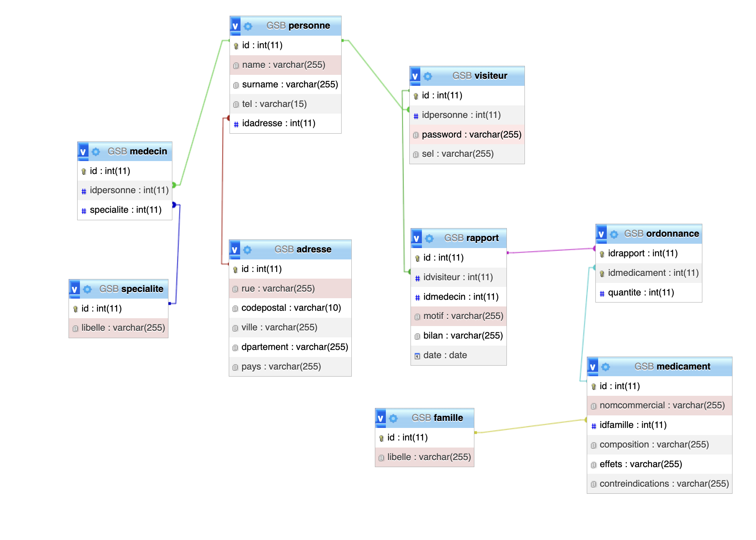
Task: Open the gear options of the medecin table
Action: 96,152
